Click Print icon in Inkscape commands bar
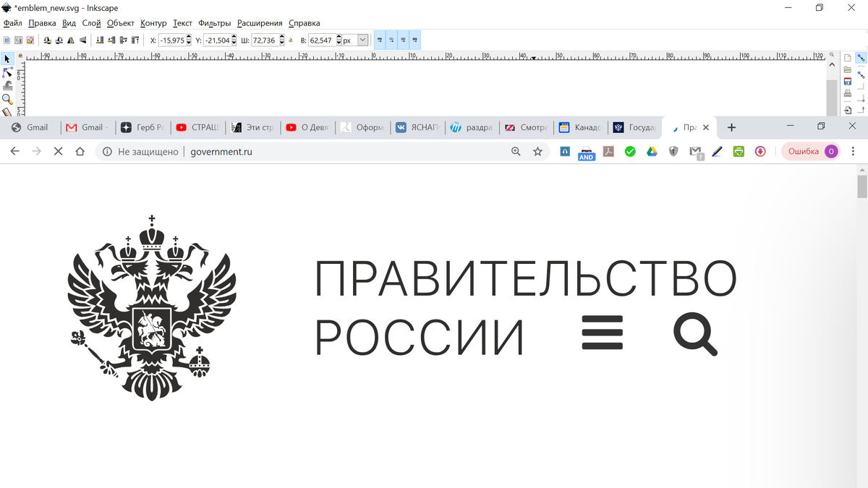The height and width of the screenshot is (488, 868). pyautogui.click(x=848, y=93)
